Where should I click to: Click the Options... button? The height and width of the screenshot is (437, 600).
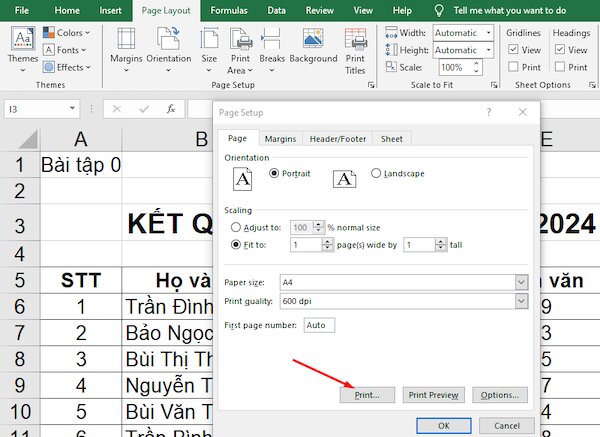tap(500, 395)
